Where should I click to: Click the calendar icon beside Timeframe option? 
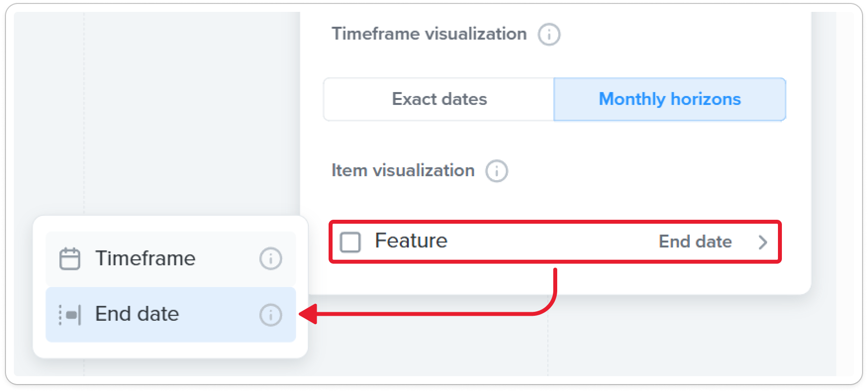pyautogui.click(x=70, y=258)
